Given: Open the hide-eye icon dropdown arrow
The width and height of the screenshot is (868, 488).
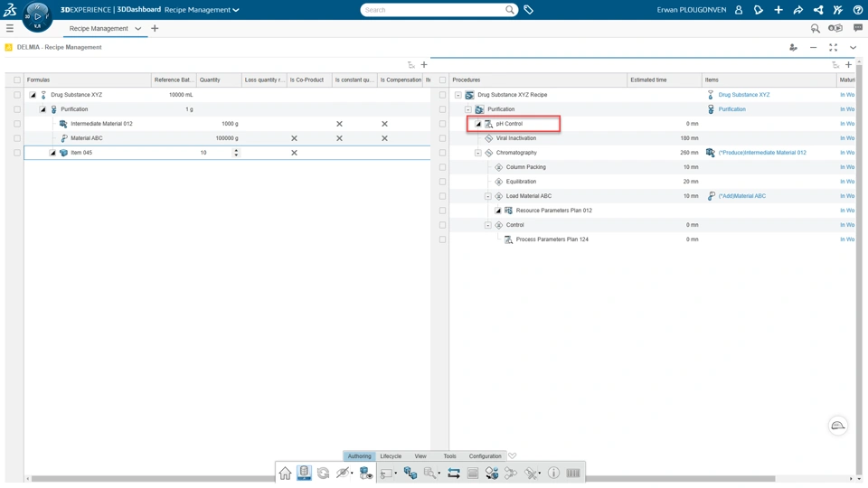Looking at the screenshot, I should [x=352, y=474].
